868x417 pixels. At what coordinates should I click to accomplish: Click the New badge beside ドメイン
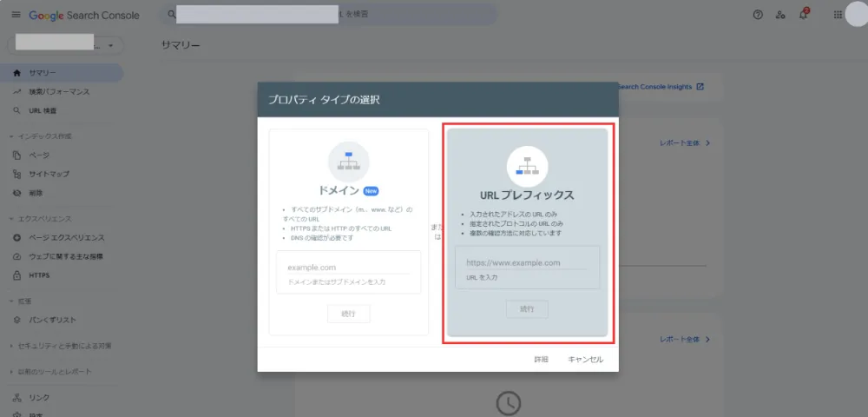click(371, 191)
